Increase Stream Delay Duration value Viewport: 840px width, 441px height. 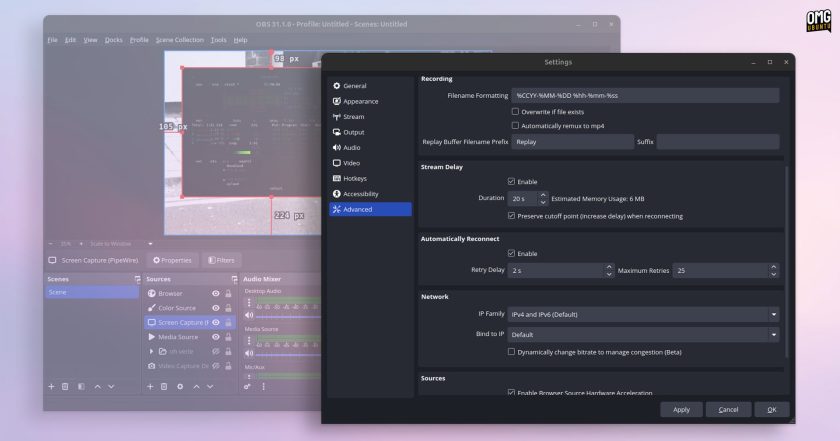click(x=543, y=195)
